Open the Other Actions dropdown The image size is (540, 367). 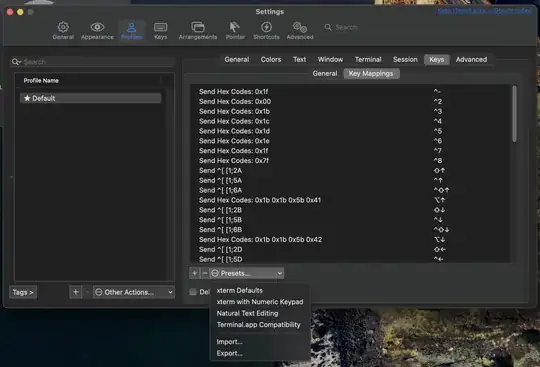pyautogui.click(x=134, y=292)
